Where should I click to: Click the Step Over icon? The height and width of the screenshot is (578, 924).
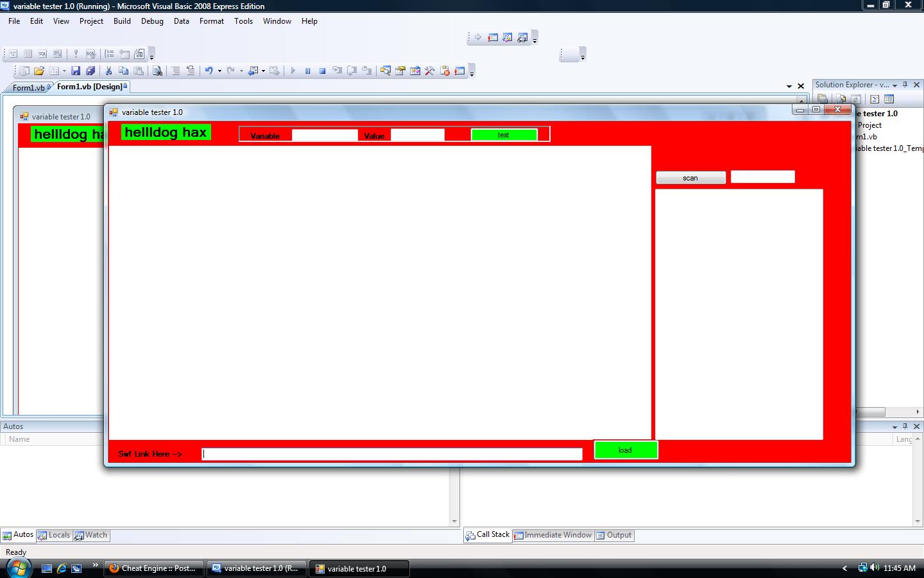(x=352, y=71)
